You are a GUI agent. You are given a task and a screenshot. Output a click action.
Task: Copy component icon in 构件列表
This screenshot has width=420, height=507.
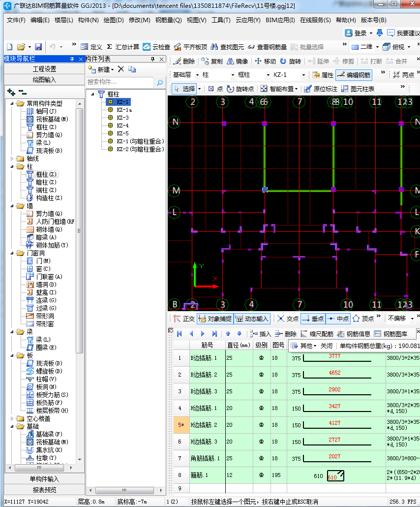[x=132, y=69]
